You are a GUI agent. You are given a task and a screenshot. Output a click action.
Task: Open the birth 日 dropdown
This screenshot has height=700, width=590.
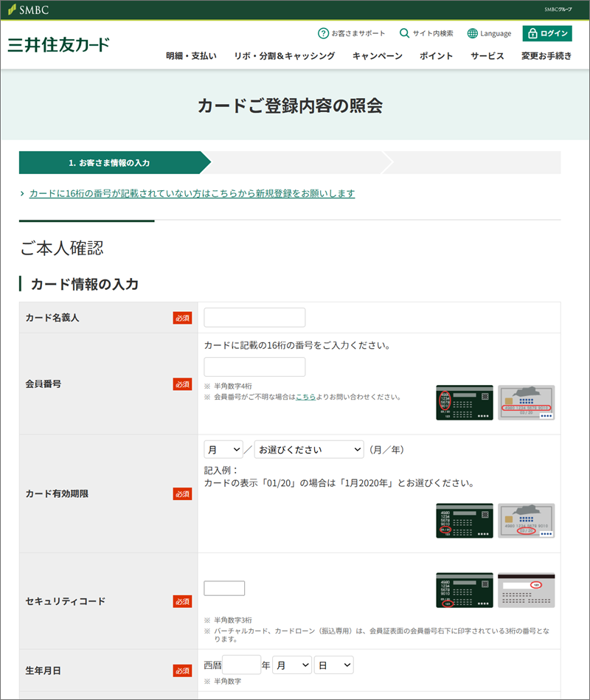click(334, 665)
